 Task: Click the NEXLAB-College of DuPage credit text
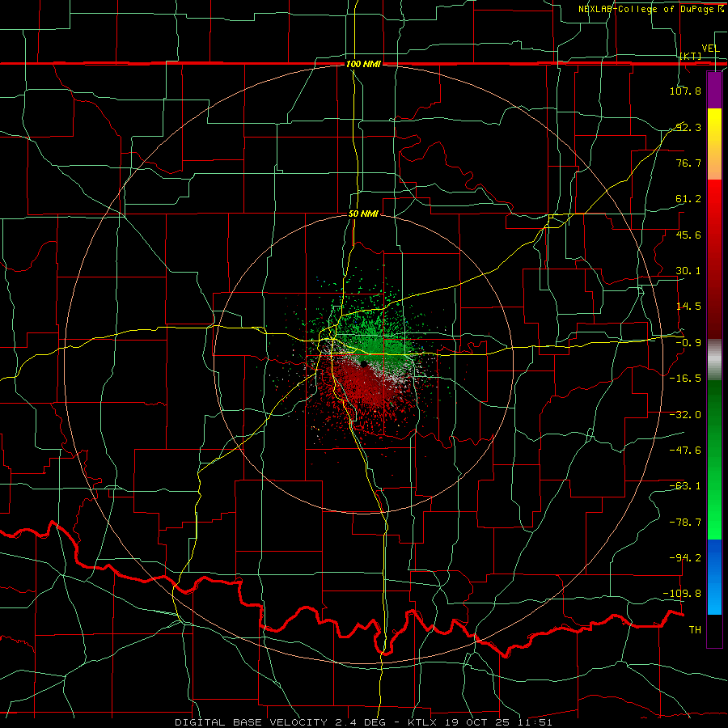(x=650, y=9)
